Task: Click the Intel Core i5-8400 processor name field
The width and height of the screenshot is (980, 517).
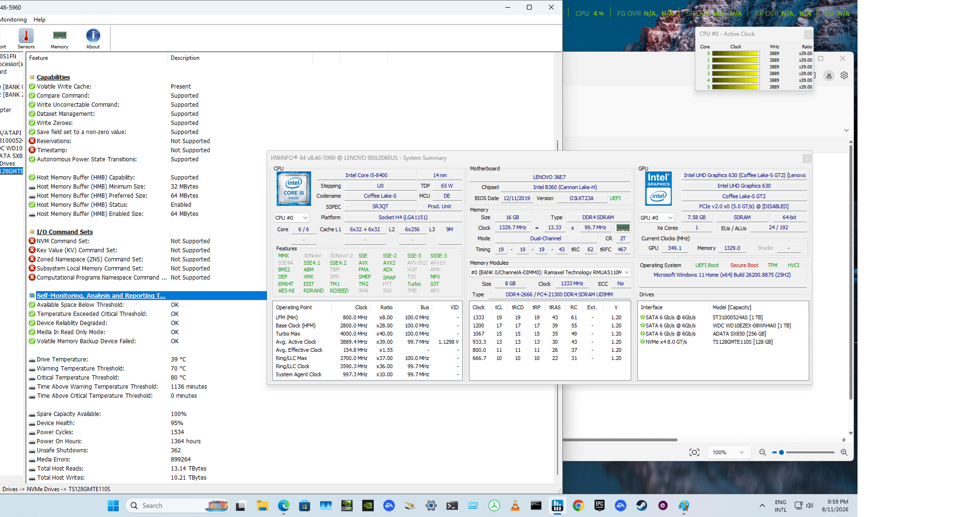Action: pos(366,176)
